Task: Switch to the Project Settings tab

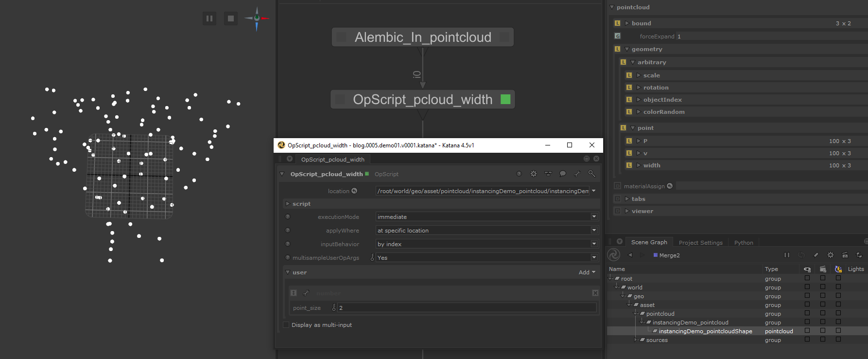Action: (x=700, y=243)
